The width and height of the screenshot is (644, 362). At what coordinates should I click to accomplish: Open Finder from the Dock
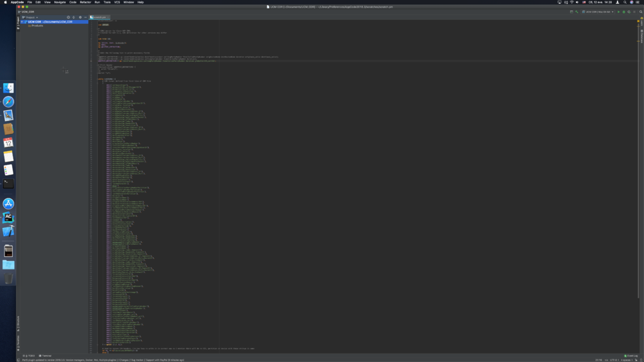coord(8,88)
